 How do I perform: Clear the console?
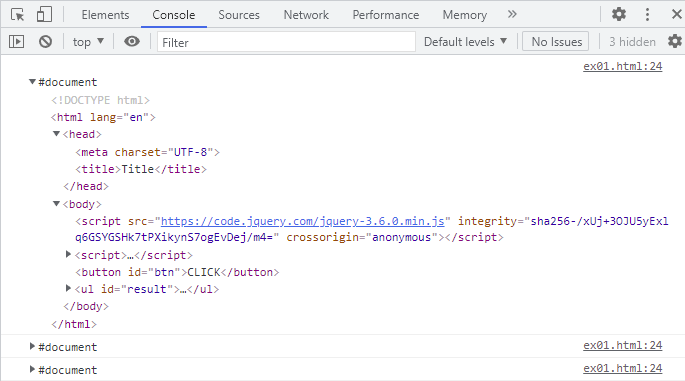[x=45, y=42]
